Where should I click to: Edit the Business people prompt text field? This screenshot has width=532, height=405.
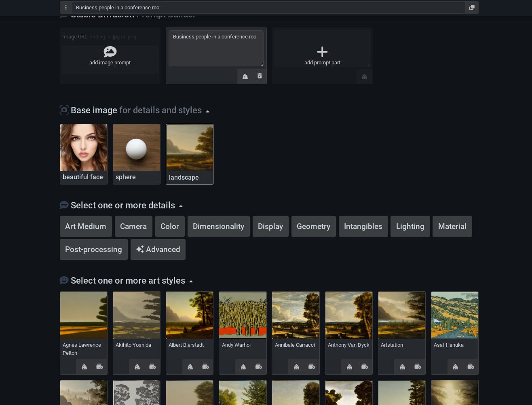pyautogui.click(x=216, y=48)
